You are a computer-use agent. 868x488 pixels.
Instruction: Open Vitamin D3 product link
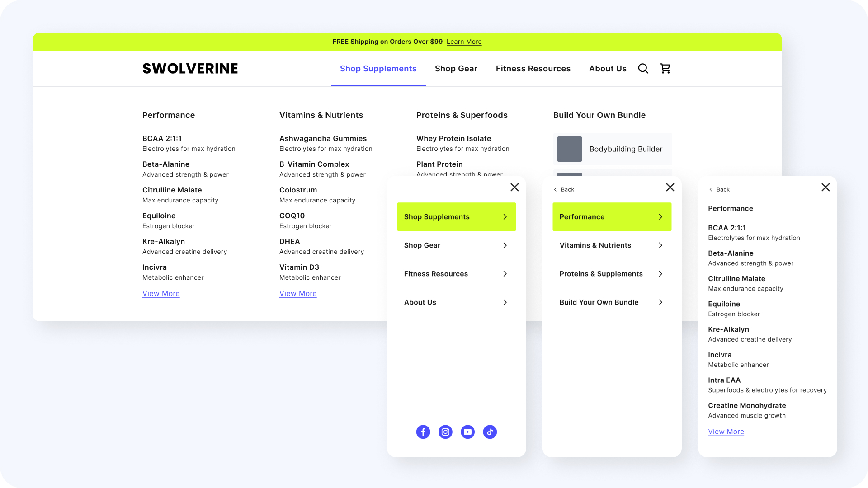310,272
